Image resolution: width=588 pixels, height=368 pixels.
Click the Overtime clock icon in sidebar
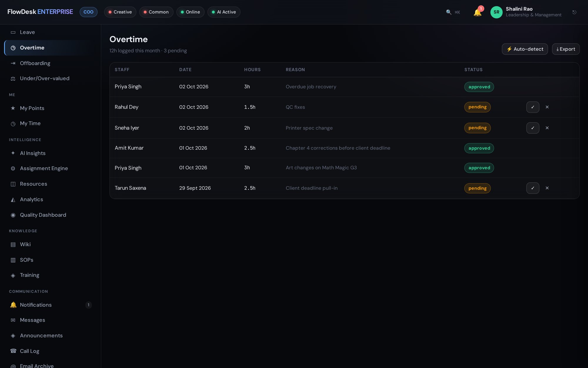13,48
